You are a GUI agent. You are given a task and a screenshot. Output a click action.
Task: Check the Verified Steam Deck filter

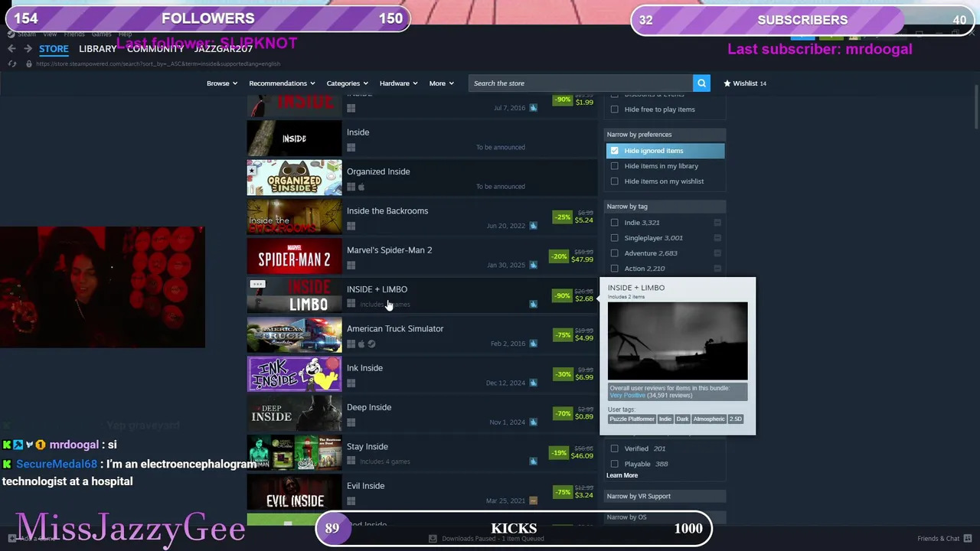click(614, 448)
